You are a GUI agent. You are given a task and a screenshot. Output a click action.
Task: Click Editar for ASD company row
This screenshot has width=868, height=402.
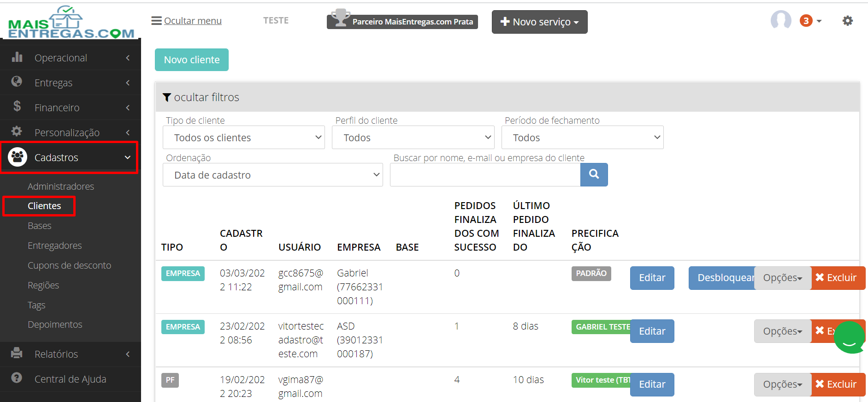click(652, 331)
